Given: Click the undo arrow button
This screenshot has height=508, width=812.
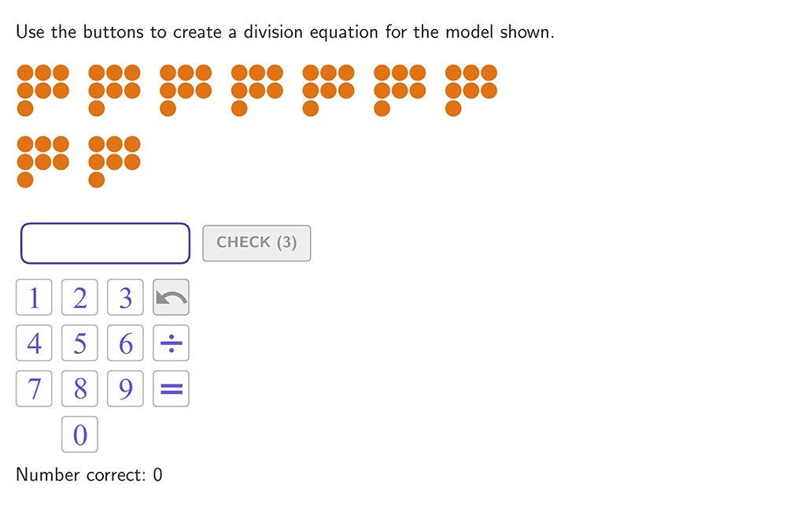Looking at the screenshot, I should pyautogui.click(x=171, y=297).
